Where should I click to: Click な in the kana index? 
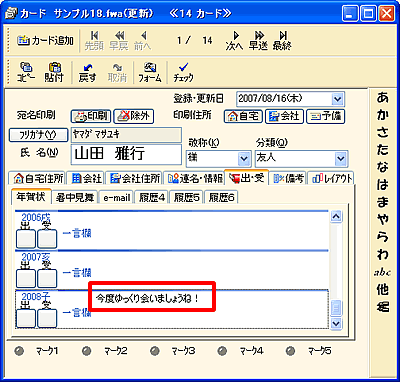tap(382, 167)
